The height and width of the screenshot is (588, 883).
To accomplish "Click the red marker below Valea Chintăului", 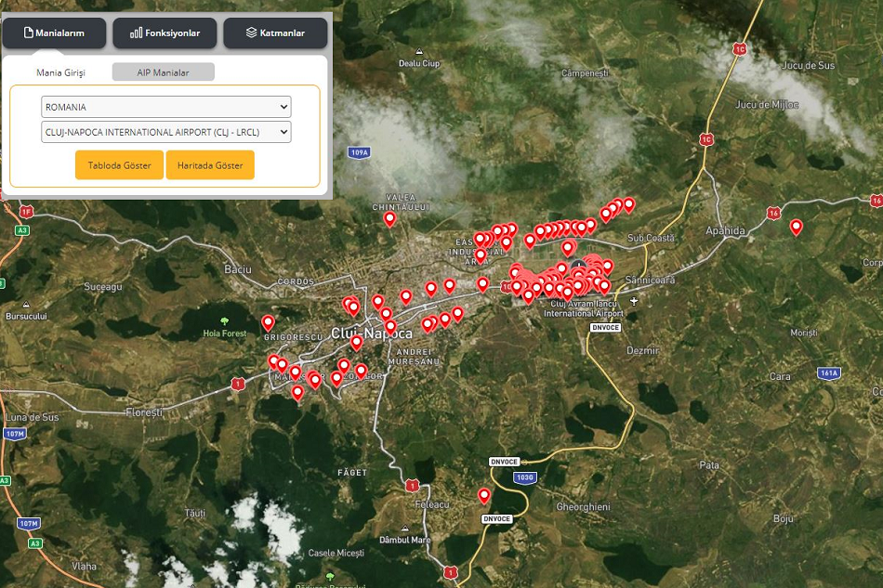I will pyautogui.click(x=389, y=219).
